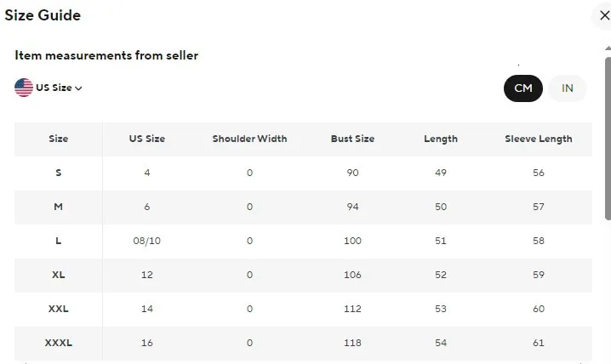Screen dimensions: 611x364
Task: Close the Size Guide dialog
Action: coord(604,15)
